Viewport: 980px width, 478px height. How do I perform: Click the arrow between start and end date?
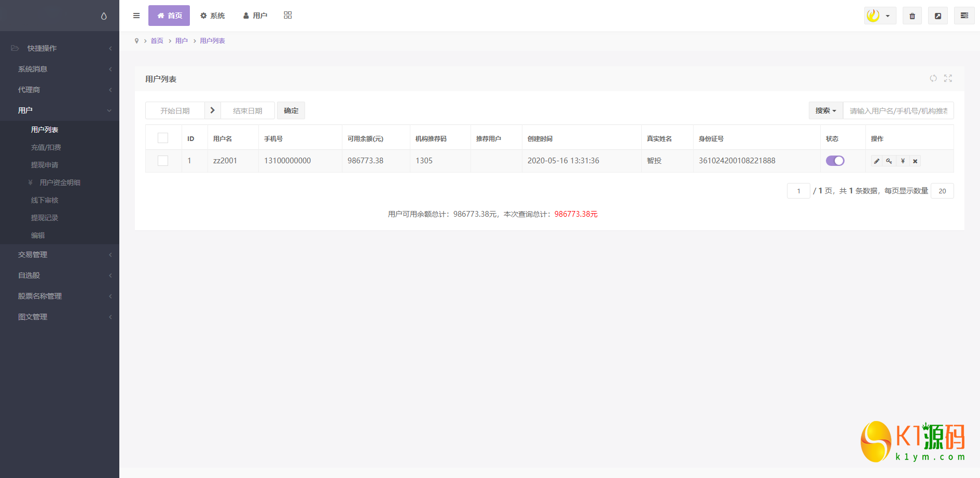tap(213, 110)
